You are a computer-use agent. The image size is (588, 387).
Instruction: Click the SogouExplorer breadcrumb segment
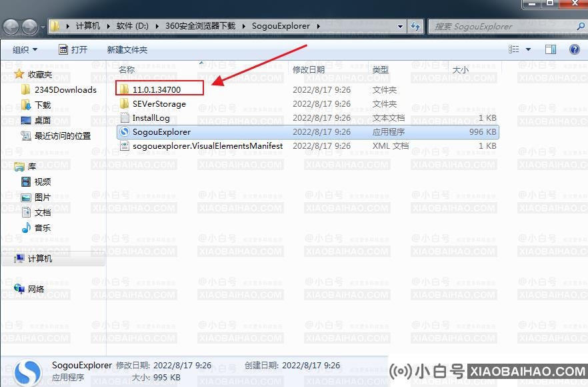281,26
